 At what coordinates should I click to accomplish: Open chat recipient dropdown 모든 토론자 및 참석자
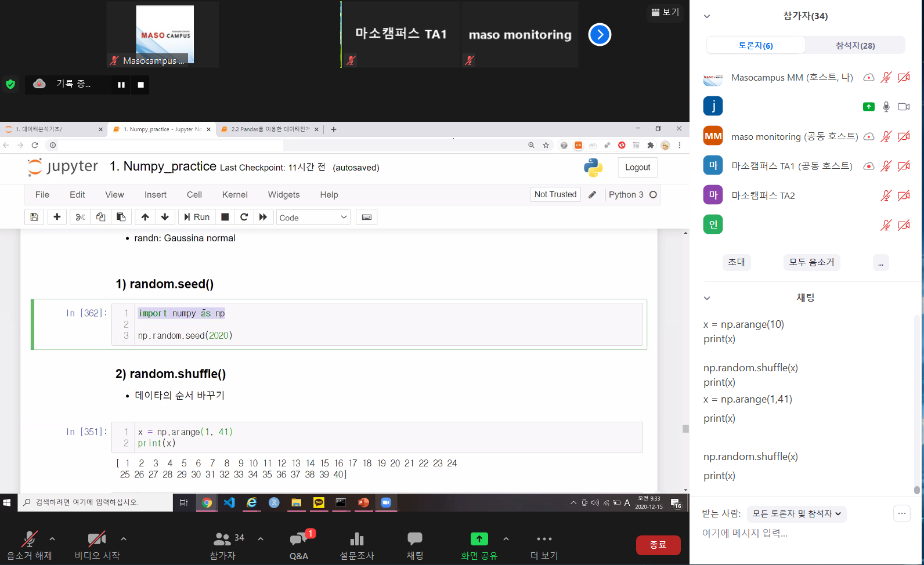pyautogui.click(x=796, y=513)
